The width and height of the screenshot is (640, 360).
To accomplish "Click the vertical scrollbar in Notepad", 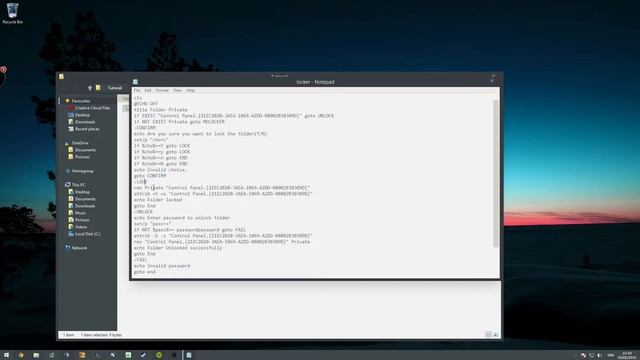I will click(496, 173).
